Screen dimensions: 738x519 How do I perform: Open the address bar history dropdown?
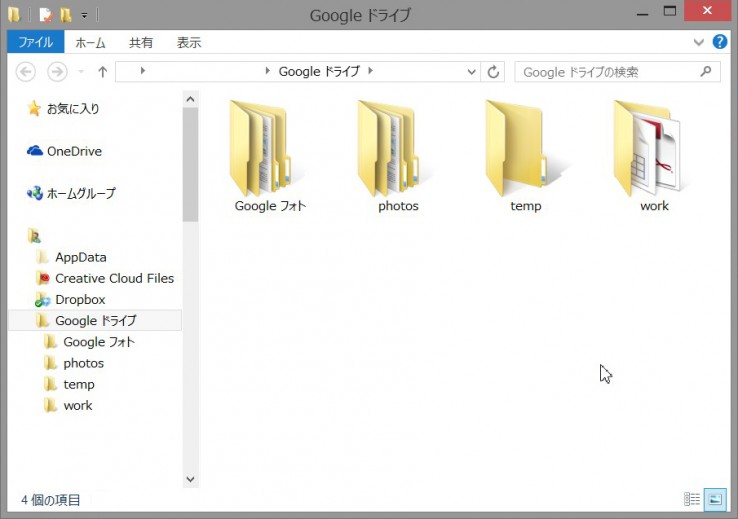click(473, 72)
